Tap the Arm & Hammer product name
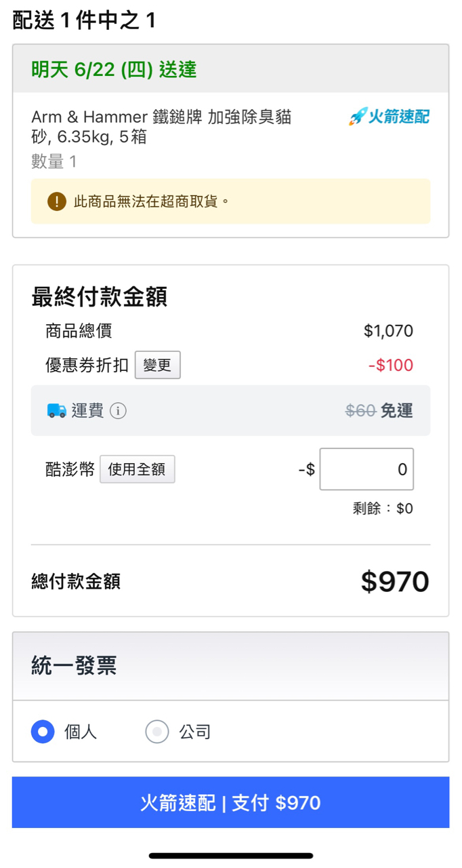The width and height of the screenshot is (462, 868). tap(161, 127)
